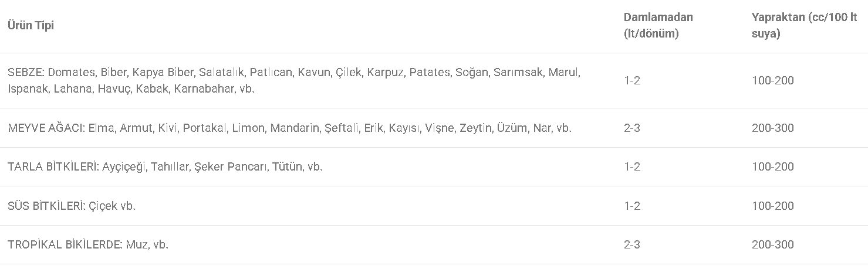Screen dimensions: 868x269
Task: Select the TARLA BİTKİLERİ foliar dose 100-200
Action: coord(772,166)
